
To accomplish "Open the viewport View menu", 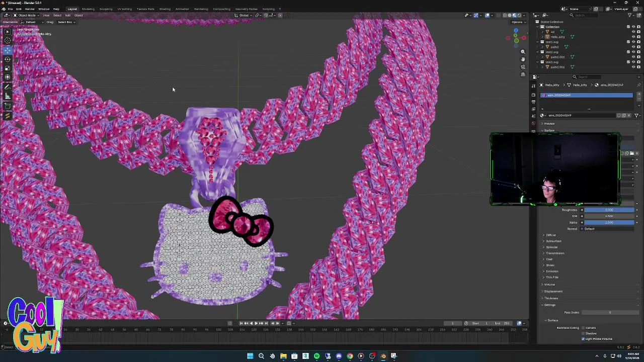I will (46, 15).
